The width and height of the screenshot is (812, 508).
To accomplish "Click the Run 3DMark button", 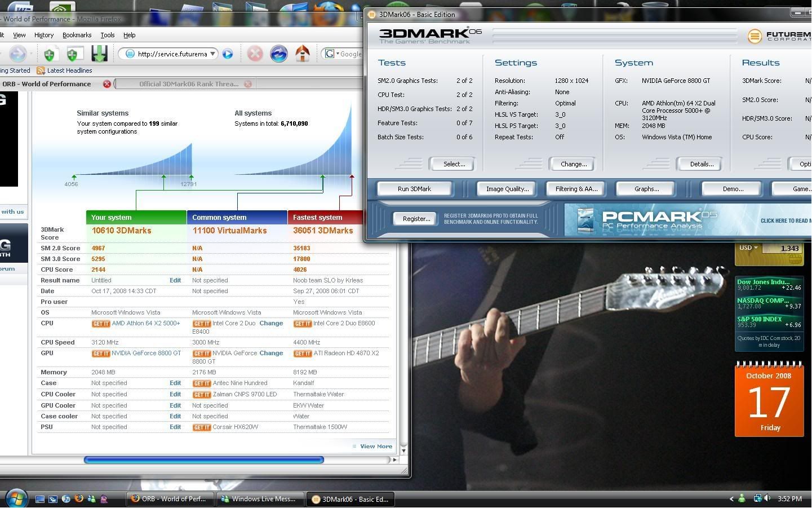I will (x=414, y=189).
